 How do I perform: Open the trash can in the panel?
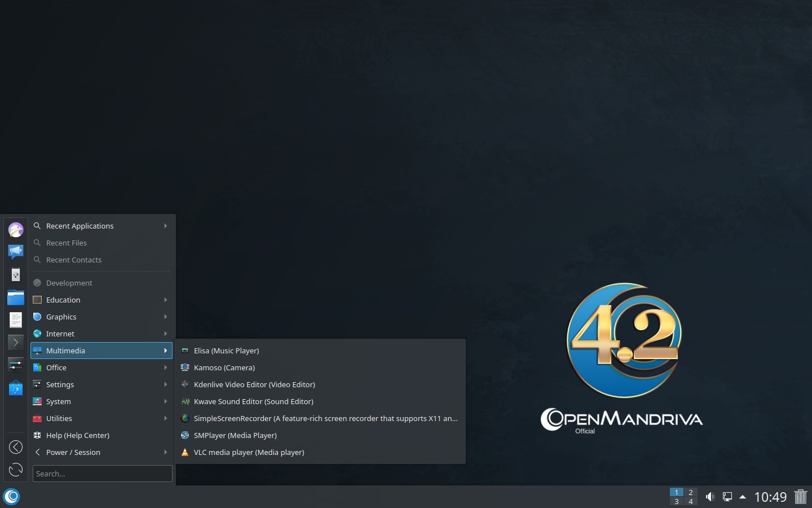point(800,497)
